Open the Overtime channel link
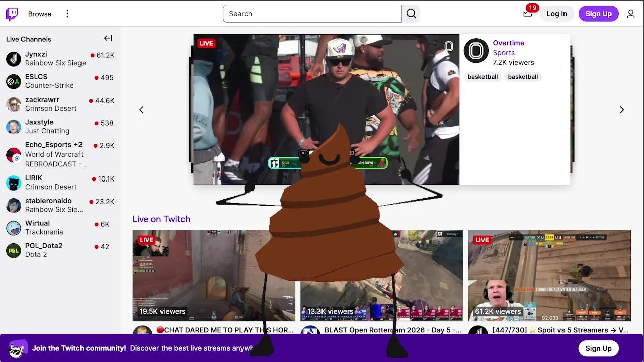Image resolution: width=644 pixels, height=362 pixels. 508,43
